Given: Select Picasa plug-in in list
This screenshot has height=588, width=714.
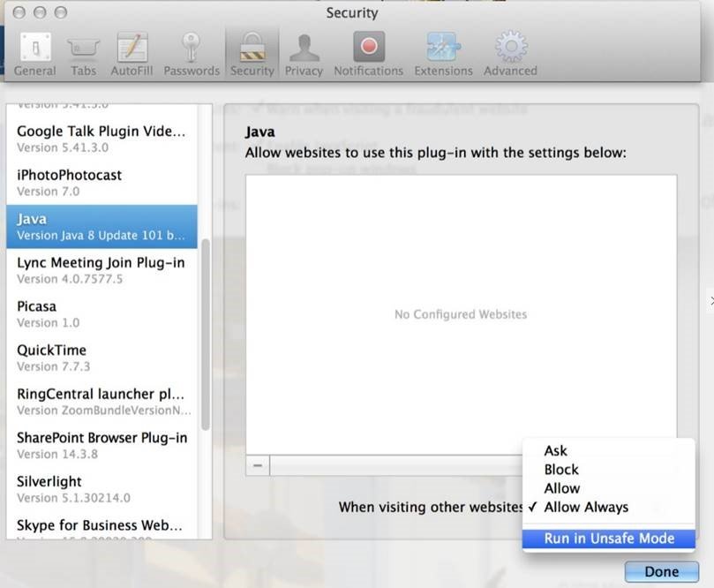Looking at the screenshot, I should [x=102, y=313].
